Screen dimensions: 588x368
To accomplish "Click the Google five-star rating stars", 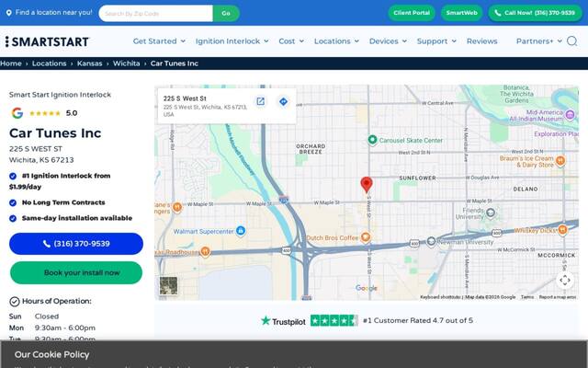I will (x=45, y=113).
